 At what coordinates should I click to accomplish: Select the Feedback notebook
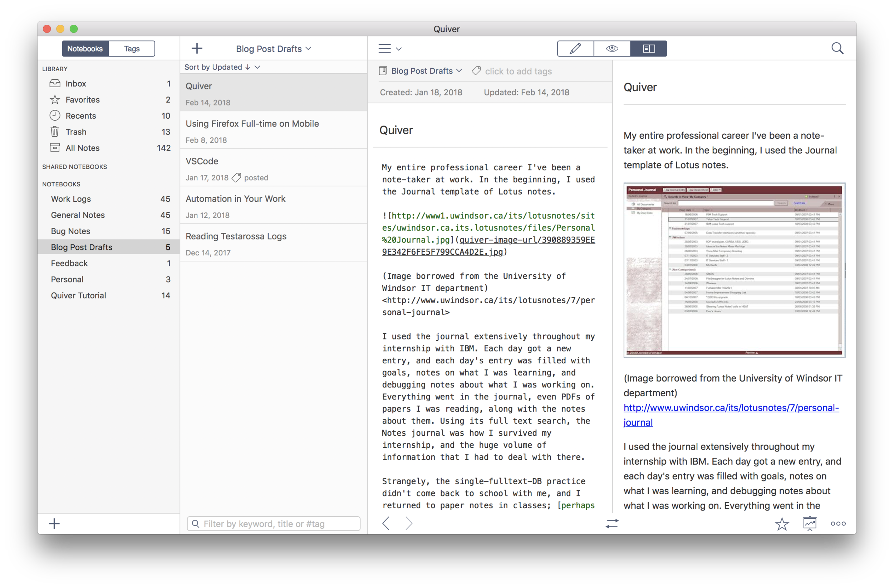(109, 263)
